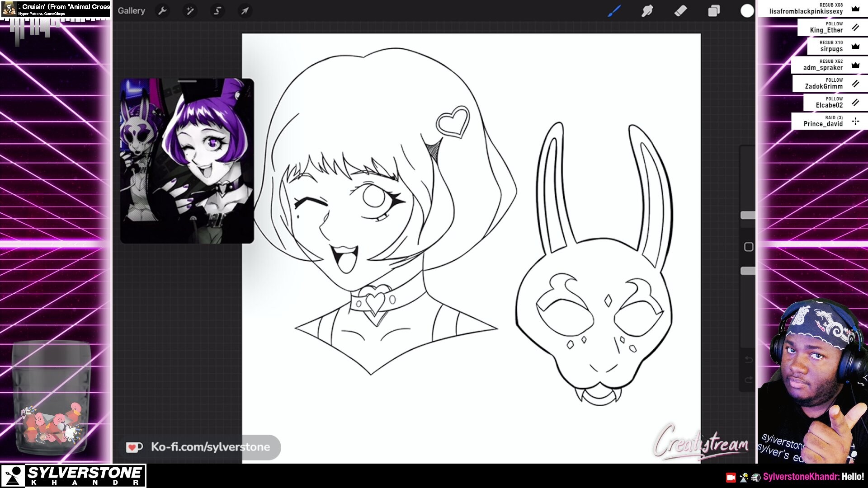This screenshot has height=488, width=868.
Task: Click the ZadokGrimm follow alert
Action: 830,84
